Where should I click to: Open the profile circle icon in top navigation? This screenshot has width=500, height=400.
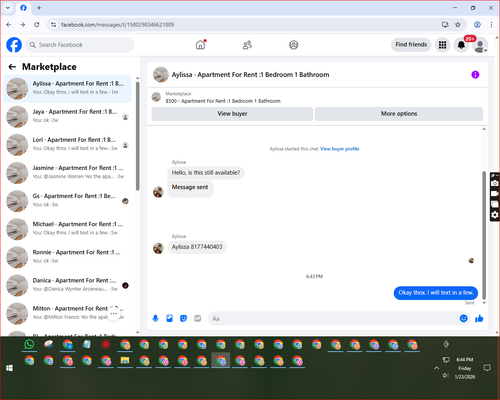[294, 45]
